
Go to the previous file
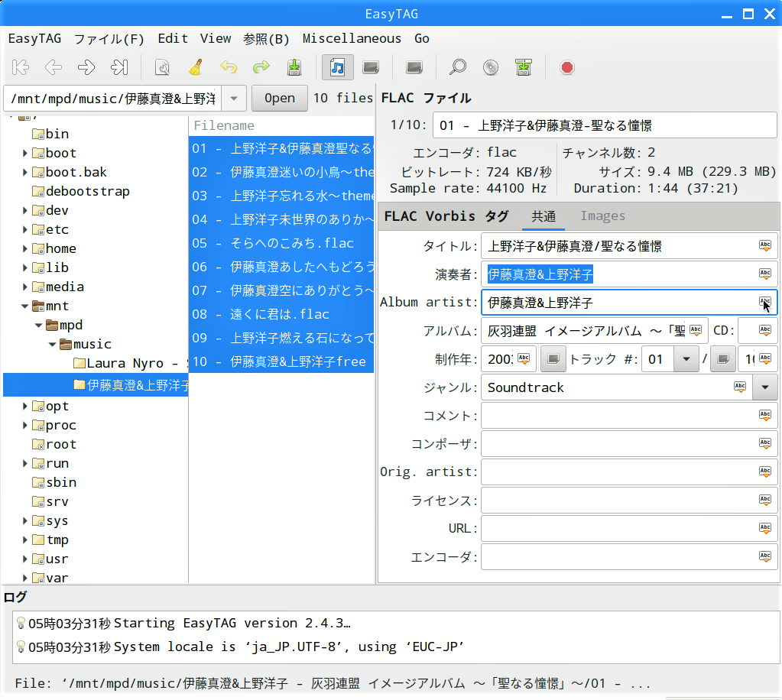[x=54, y=67]
